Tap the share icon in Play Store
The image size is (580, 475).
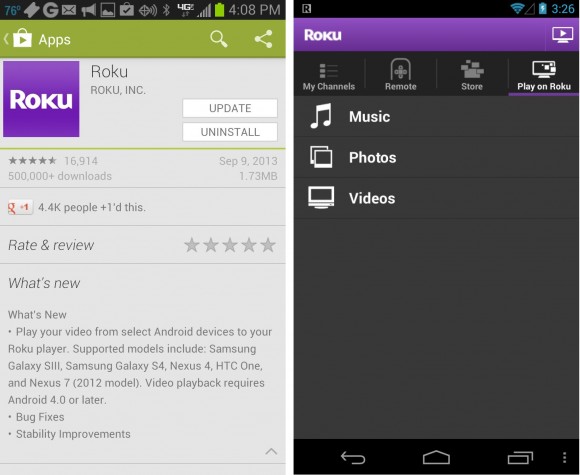[x=263, y=39]
